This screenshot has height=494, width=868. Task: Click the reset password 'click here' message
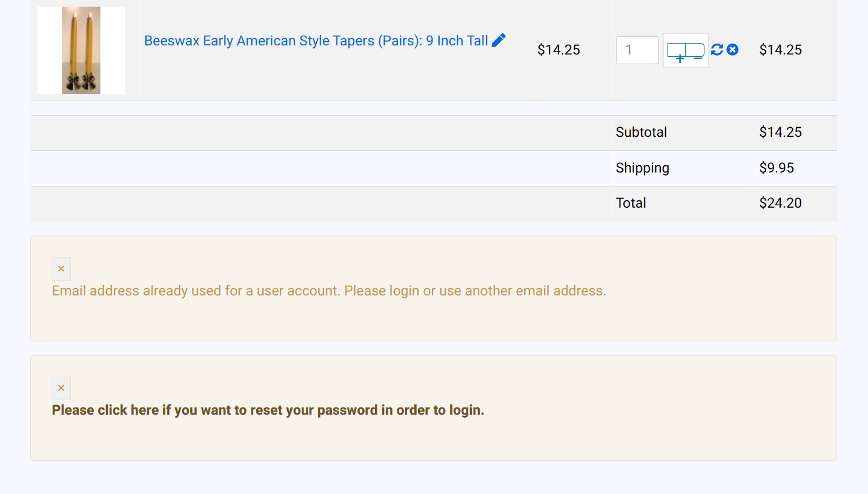pyautogui.click(x=268, y=410)
